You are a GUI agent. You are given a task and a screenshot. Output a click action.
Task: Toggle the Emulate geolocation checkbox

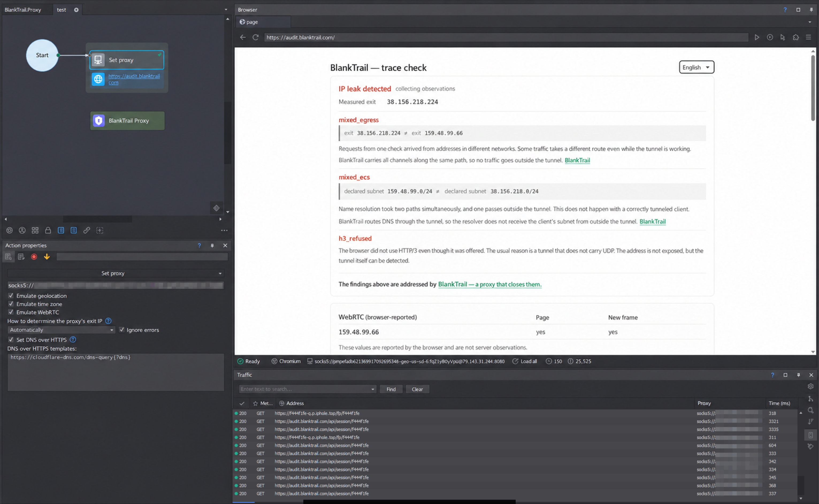point(11,296)
